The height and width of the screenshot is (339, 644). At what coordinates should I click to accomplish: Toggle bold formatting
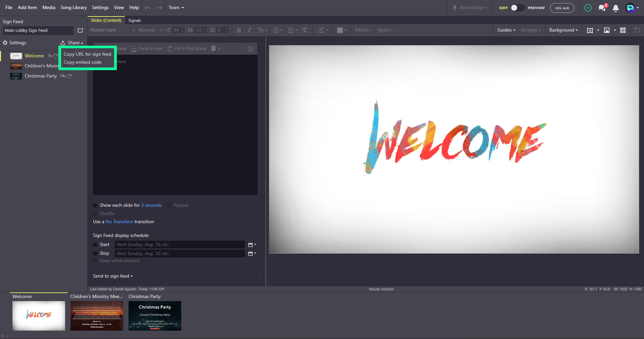239,30
